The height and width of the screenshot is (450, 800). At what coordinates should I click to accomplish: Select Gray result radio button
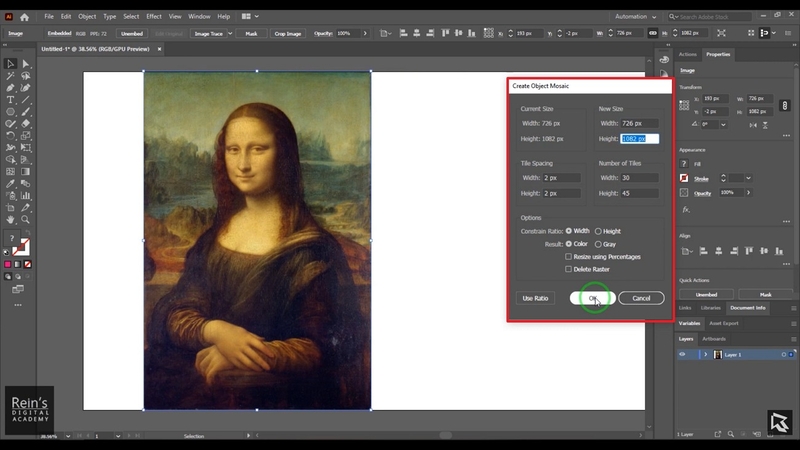click(598, 244)
